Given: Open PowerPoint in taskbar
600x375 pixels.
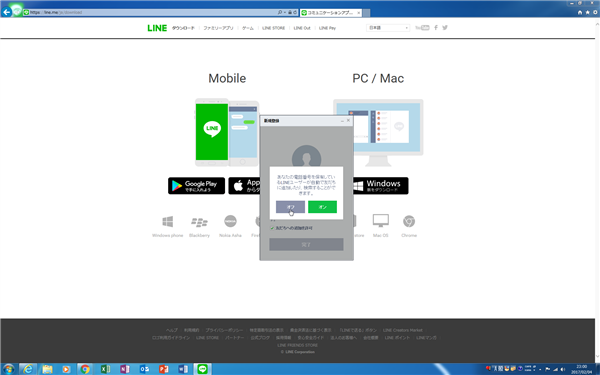Looking at the screenshot, I should [x=164, y=369].
